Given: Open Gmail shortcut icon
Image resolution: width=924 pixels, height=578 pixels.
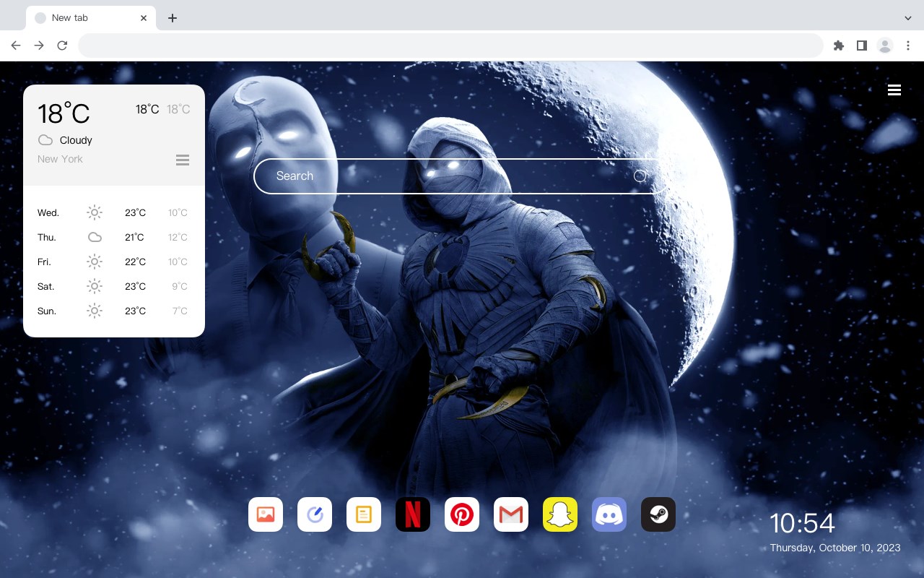Looking at the screenshot, I should [x=511, y=514].
